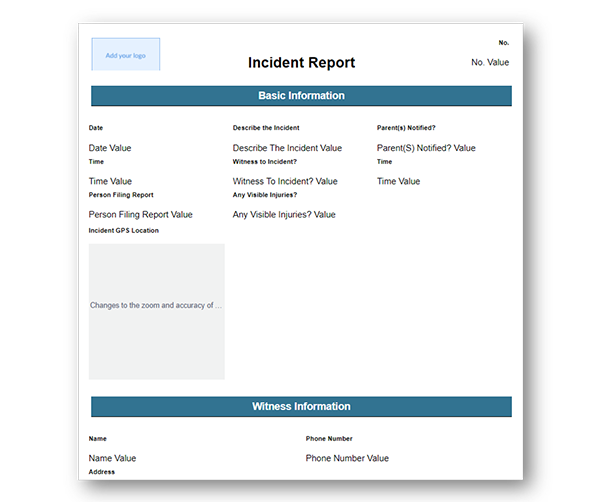This screenshot has height=502, width=600.
Task: Click the 'Any Visible Injuries? Value' field
Action: 284,214
